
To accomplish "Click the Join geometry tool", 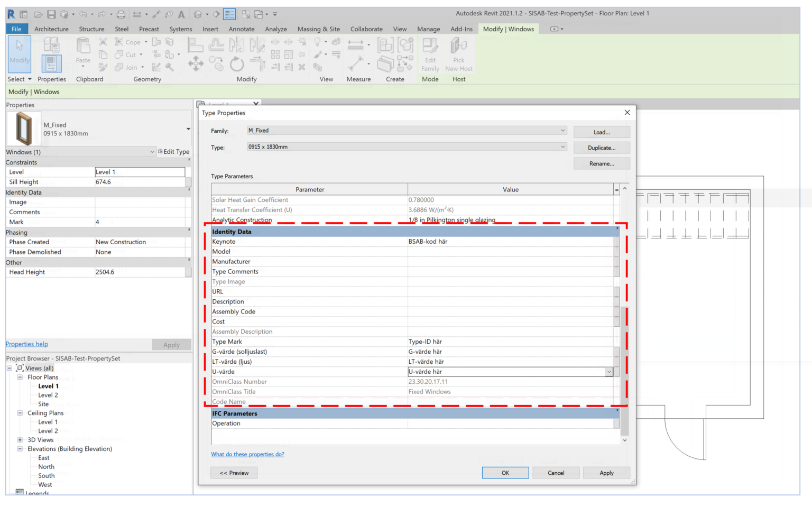I will (127, 67).
